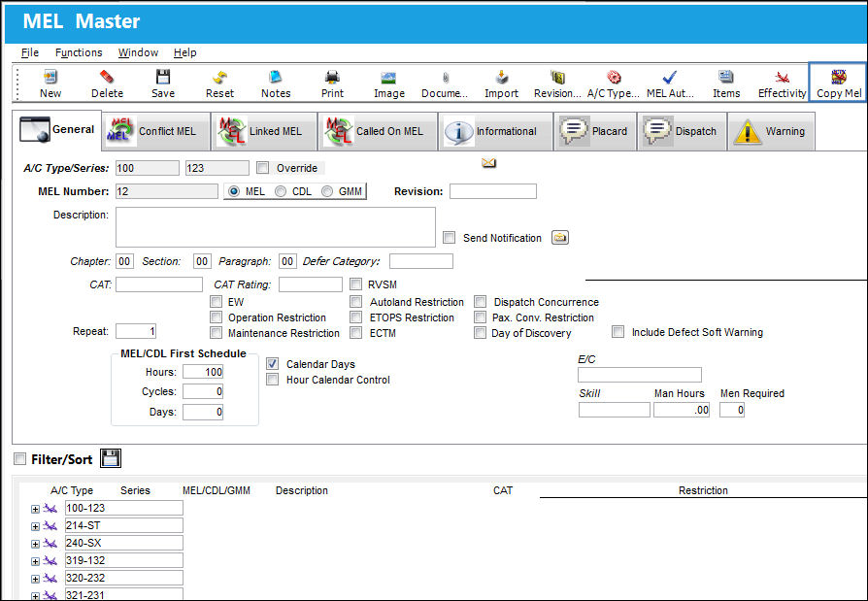Click the Description text field
This screenshot has width=868, height=601.
click(276, 227)
